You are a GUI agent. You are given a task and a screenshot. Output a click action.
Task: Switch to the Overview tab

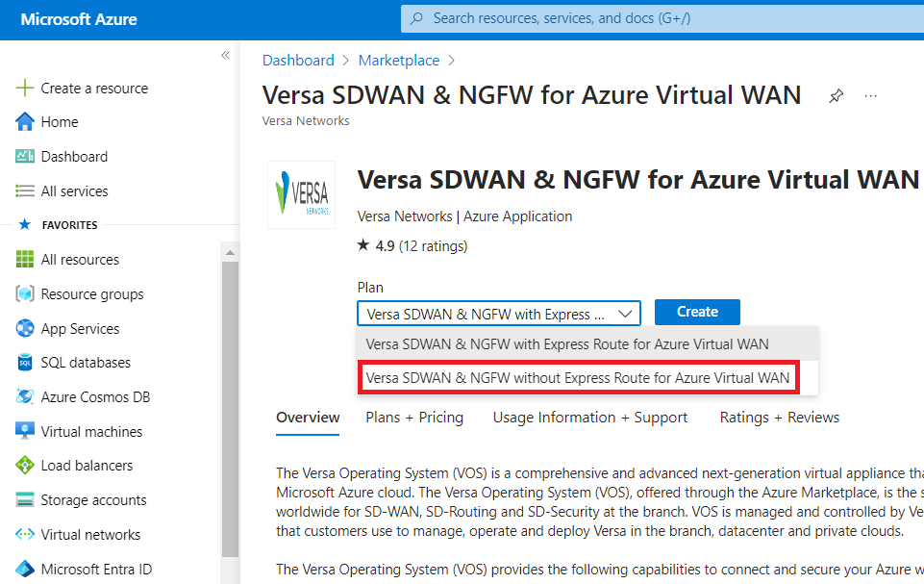click(x=308, y=418)
